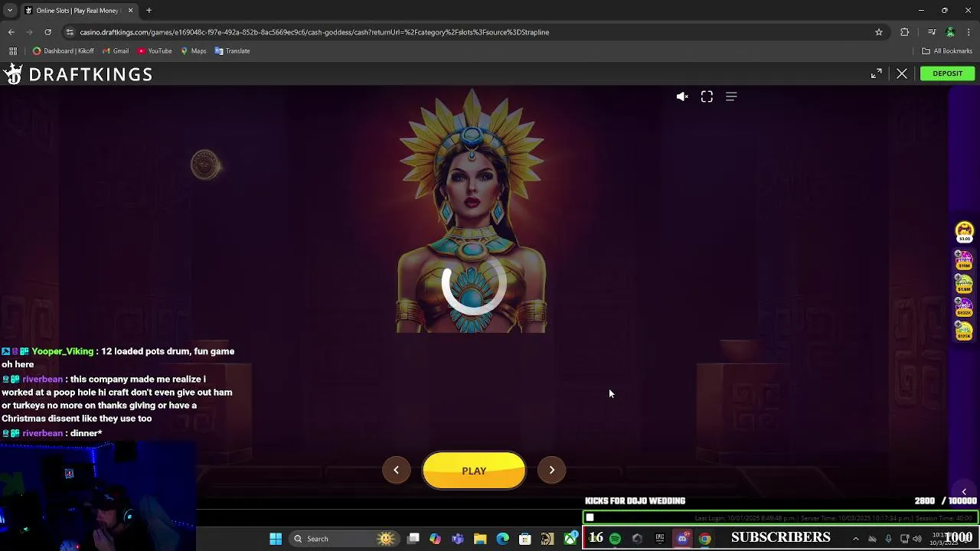Image resolution: width=980 pixels, height=551 pixels.
Task: Click the yellow PLAY button
Action: 474,471
